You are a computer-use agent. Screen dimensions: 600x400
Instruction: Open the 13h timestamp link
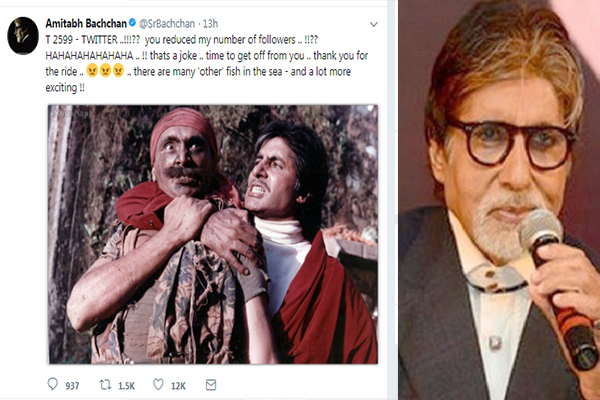[x=210, y=24]
